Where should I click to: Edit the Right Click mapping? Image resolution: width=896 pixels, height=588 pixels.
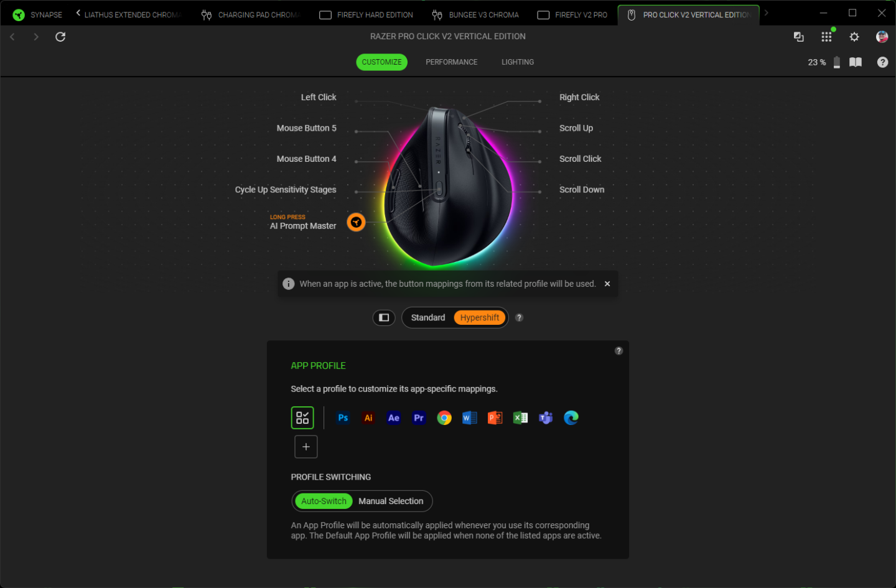click(579, 98)
